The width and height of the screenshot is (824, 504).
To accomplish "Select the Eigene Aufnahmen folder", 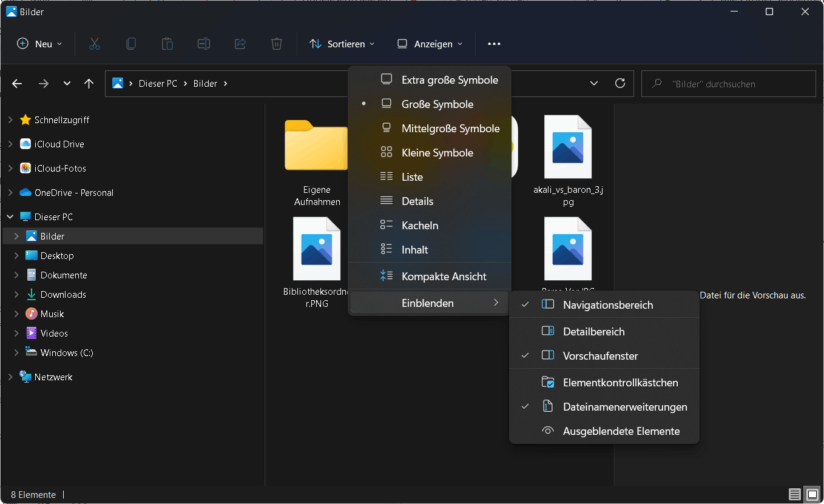I will pyautogui.click(x=317, y=163).
